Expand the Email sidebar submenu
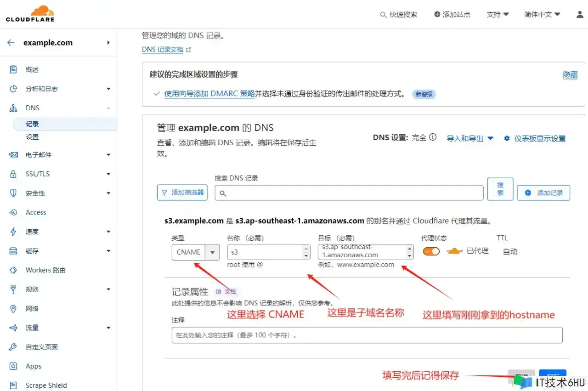This screenshot has height=391, width=588. pos(108,155)
